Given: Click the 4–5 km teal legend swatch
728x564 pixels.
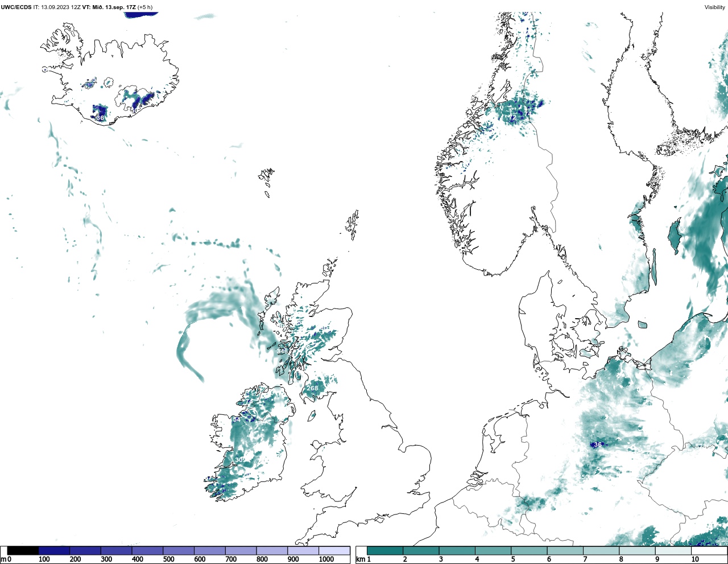Looking at the screenshot, I should pos(493,550).
